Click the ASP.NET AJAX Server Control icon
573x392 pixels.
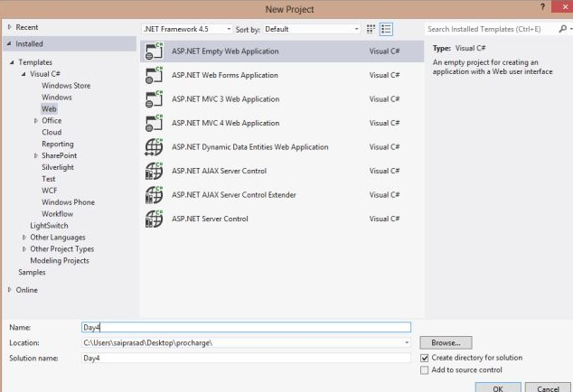154,171
